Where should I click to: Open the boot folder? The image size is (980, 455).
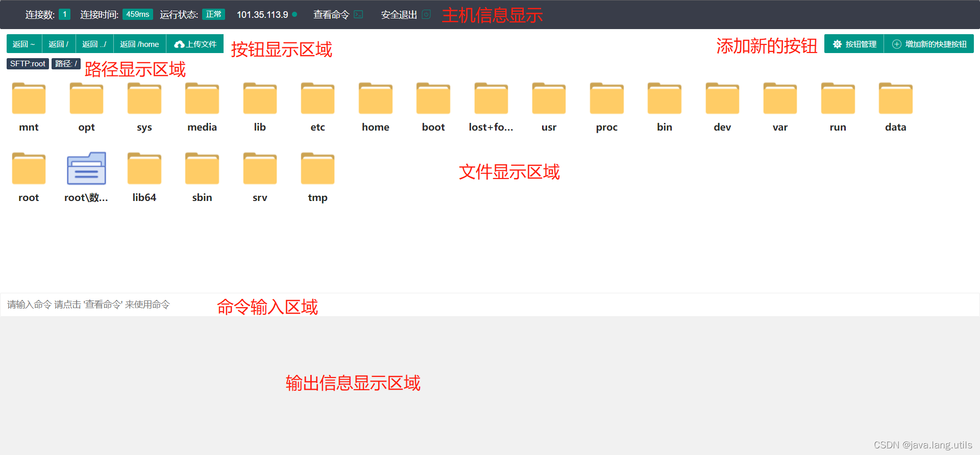(433, 98)
